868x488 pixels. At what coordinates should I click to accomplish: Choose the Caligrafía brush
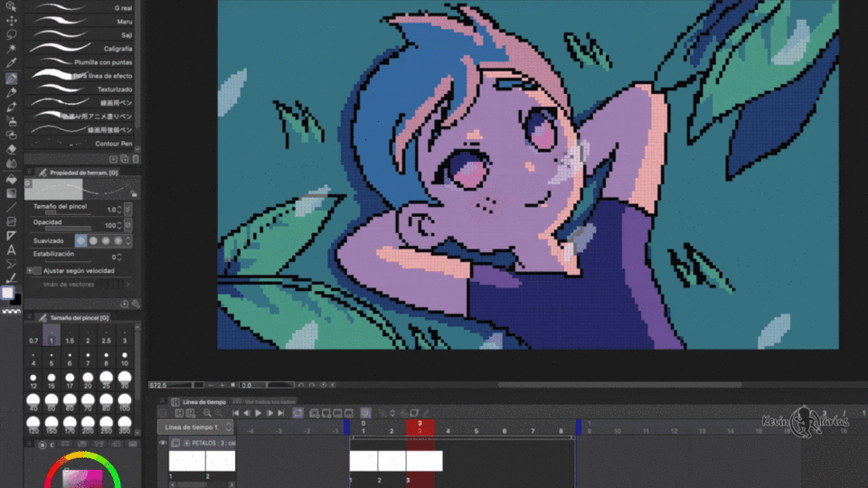pos(81,48)
